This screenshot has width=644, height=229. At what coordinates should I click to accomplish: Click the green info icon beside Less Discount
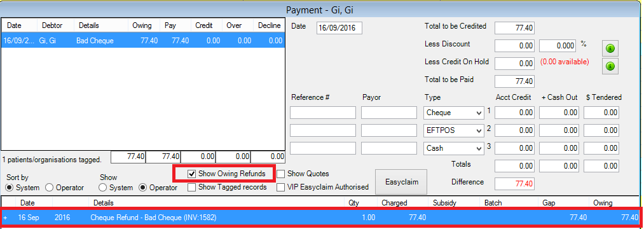coord(610,48)
